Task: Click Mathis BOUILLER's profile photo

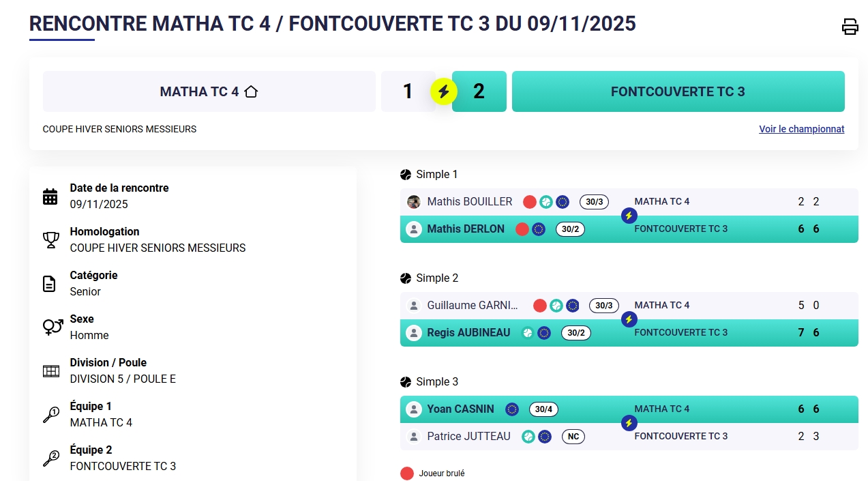Action: [414, 202]
